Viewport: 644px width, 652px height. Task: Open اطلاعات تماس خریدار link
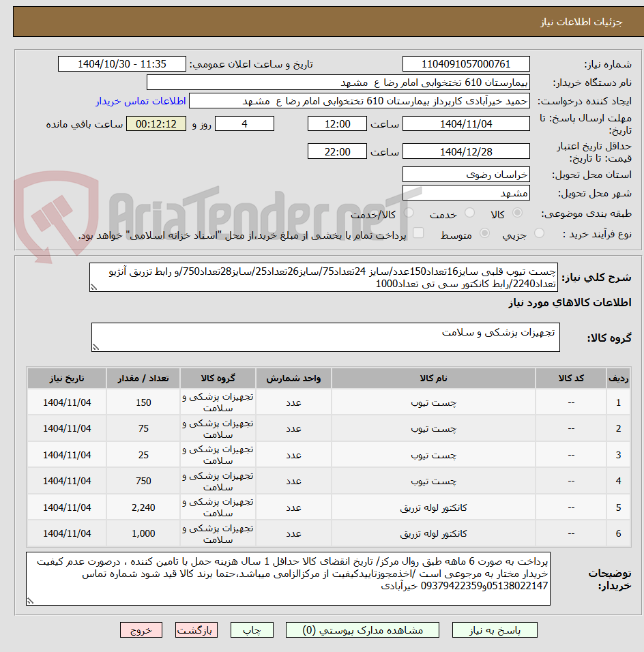coord(141,101)
